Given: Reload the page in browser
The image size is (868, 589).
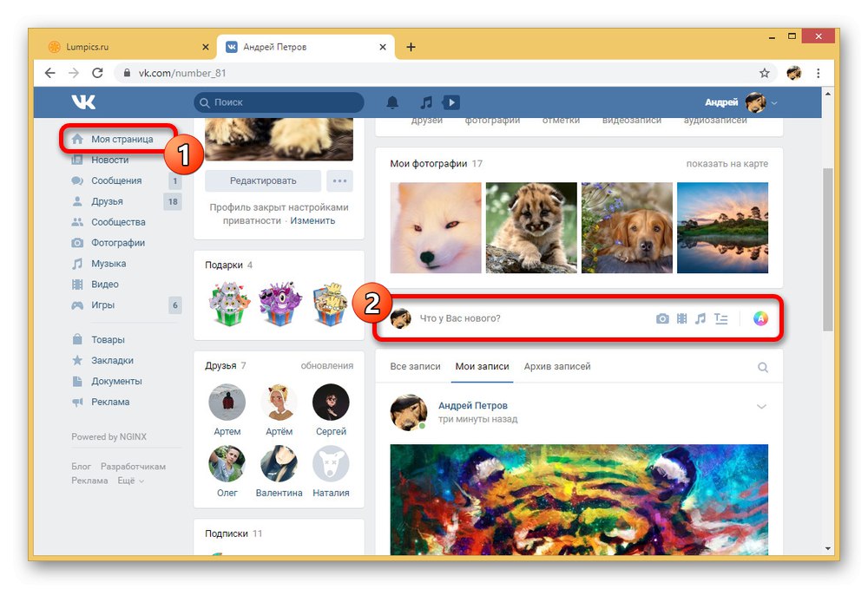Looking at the screenshot, I should pyautogui.click(x=97, y=73).
